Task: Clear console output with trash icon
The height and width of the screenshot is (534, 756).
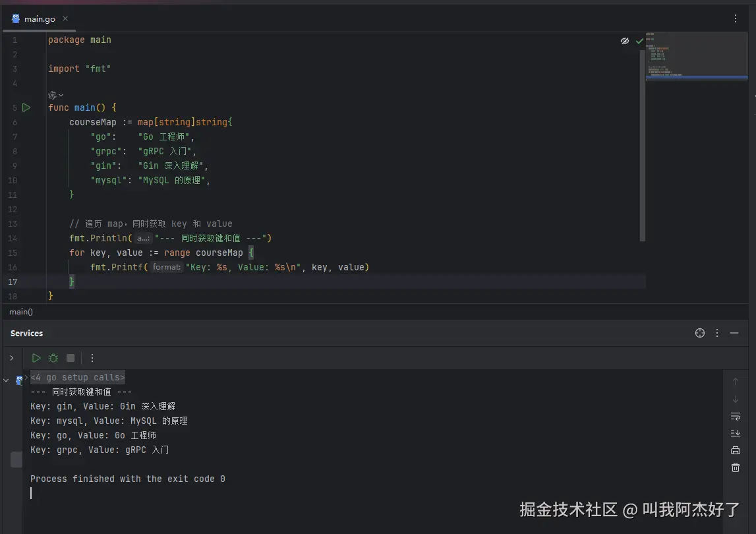Action: click(x=736, y=467)
